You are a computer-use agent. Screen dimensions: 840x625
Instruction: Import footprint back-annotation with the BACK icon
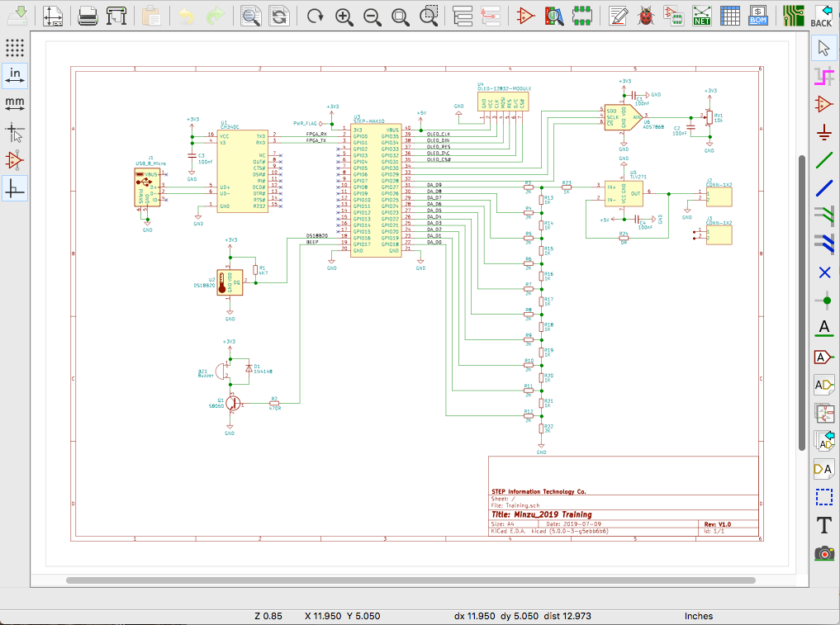pos(821,16)
